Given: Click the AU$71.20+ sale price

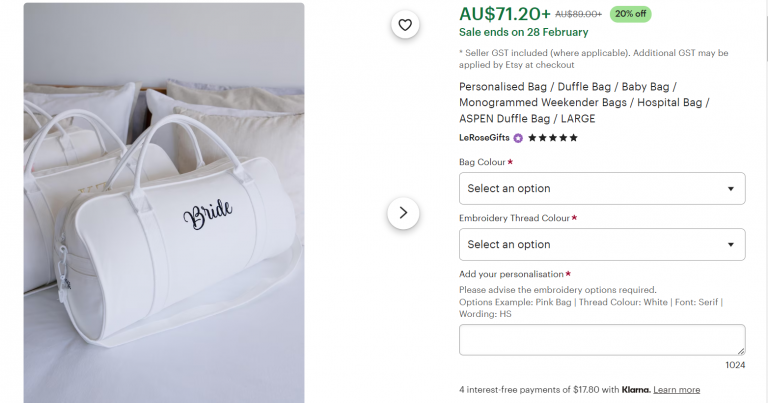Looking at the screenshot, I should coord(505,14).
